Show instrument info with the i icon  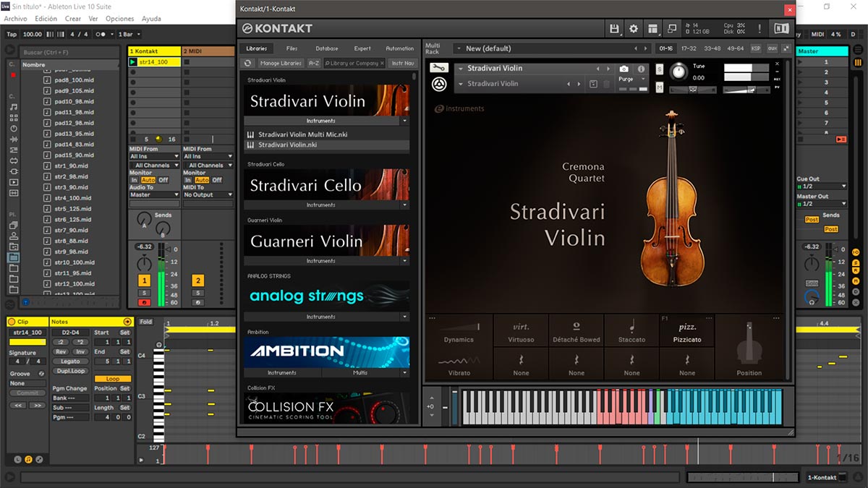pyautogui.click(x=641, y=69)
